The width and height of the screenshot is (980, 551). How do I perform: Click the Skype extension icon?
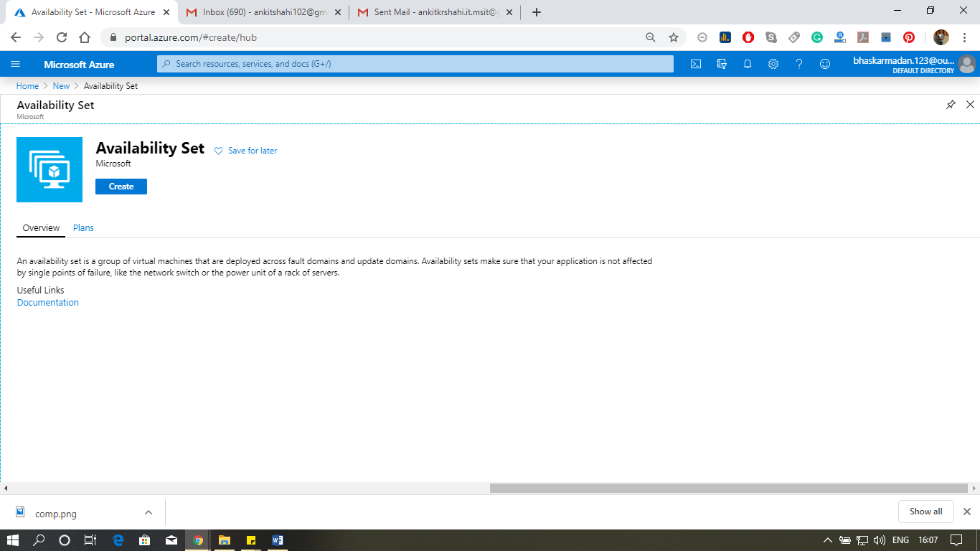(x=771, y=37)
